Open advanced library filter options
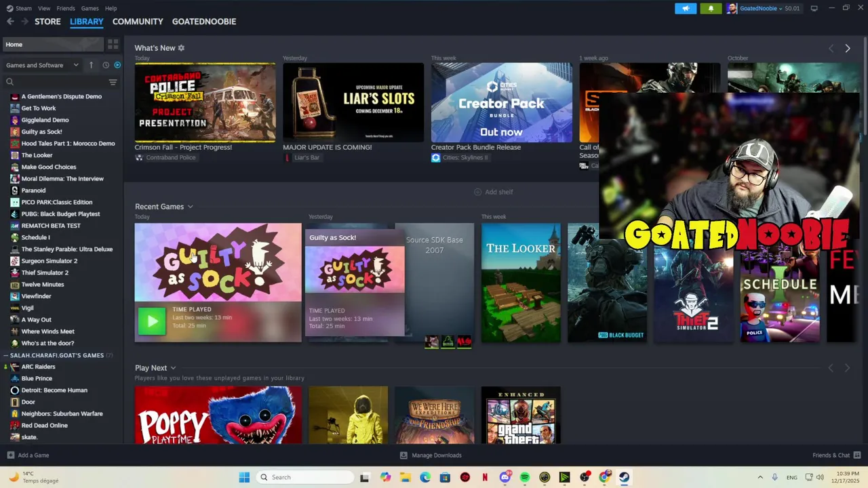This screenshot has height=488, width=868. [x=113, y=82]
